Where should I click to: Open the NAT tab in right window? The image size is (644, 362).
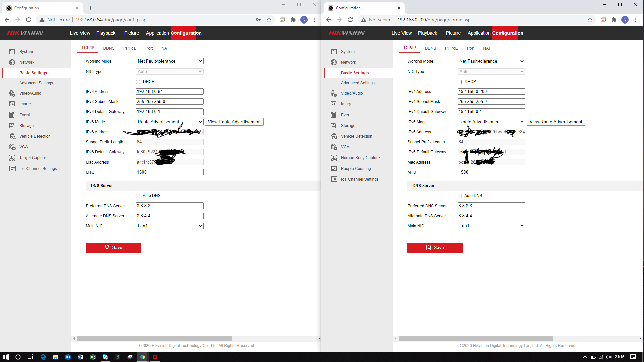(487, 48)
